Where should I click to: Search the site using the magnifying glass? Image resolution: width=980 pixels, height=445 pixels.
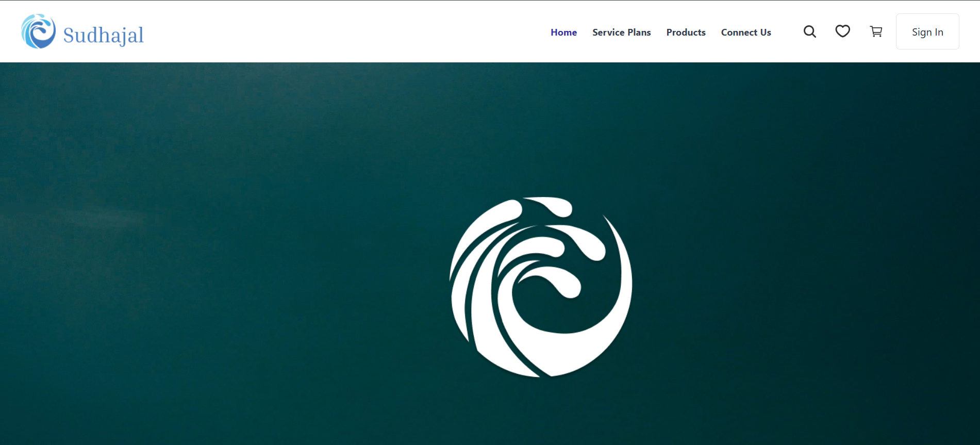(x=810, y=32)
